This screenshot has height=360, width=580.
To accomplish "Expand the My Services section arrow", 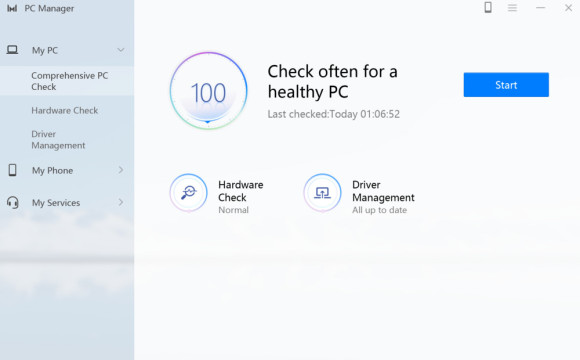I will click(x=121, y=202).
